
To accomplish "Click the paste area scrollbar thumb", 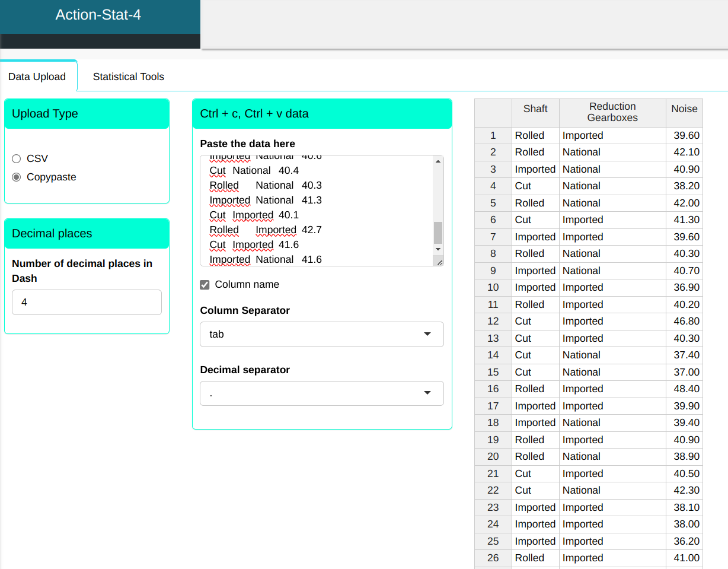I will 438,233.
